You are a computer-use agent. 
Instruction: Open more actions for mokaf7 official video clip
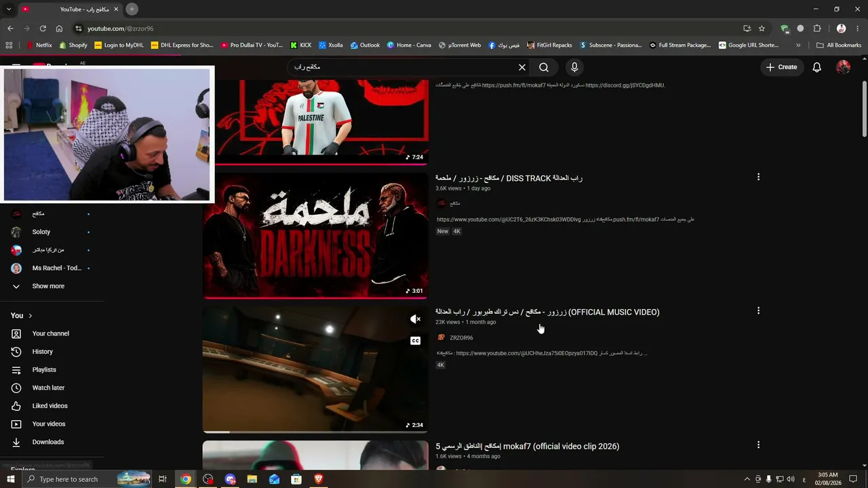pos(758,445)
